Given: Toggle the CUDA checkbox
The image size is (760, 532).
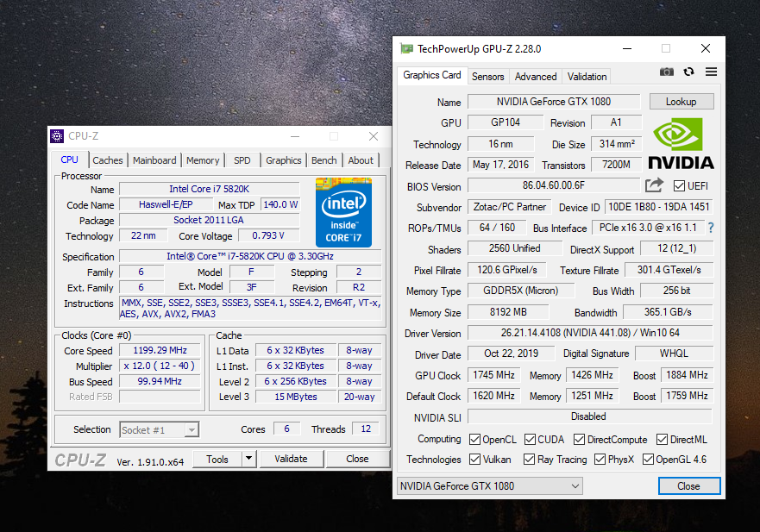Looking at the screenshot, I should pyautogui.click(x=531, y=440).
